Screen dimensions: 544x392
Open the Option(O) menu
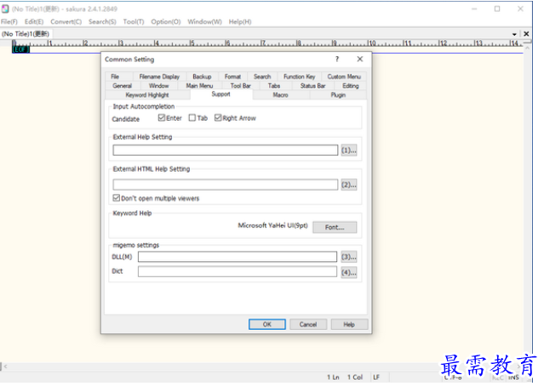click(165, 21)
